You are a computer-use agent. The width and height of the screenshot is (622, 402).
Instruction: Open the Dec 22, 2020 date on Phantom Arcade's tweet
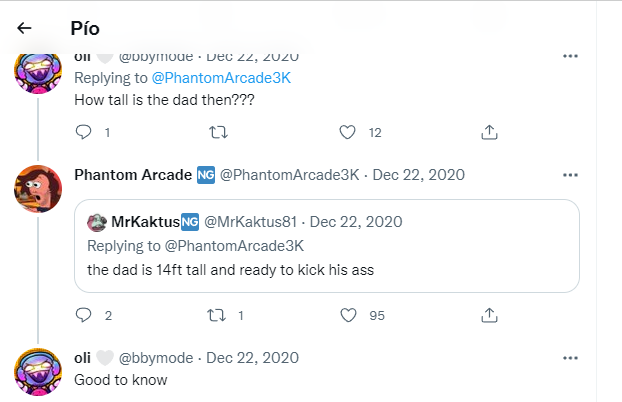tap(418, 174)
